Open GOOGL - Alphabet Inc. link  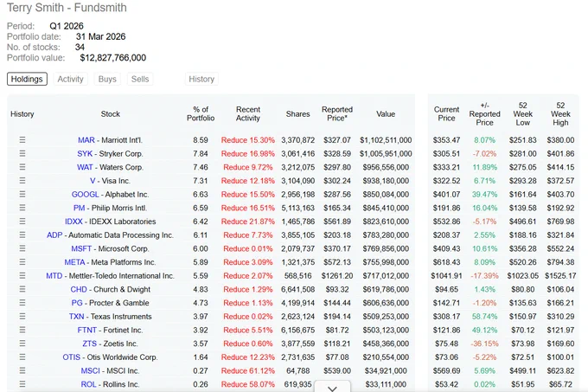111,195
